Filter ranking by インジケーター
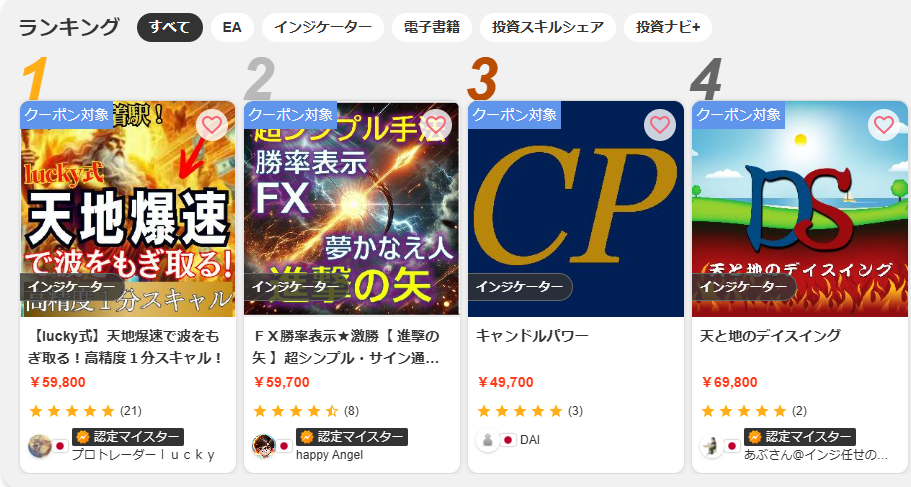 coord(323,27)
